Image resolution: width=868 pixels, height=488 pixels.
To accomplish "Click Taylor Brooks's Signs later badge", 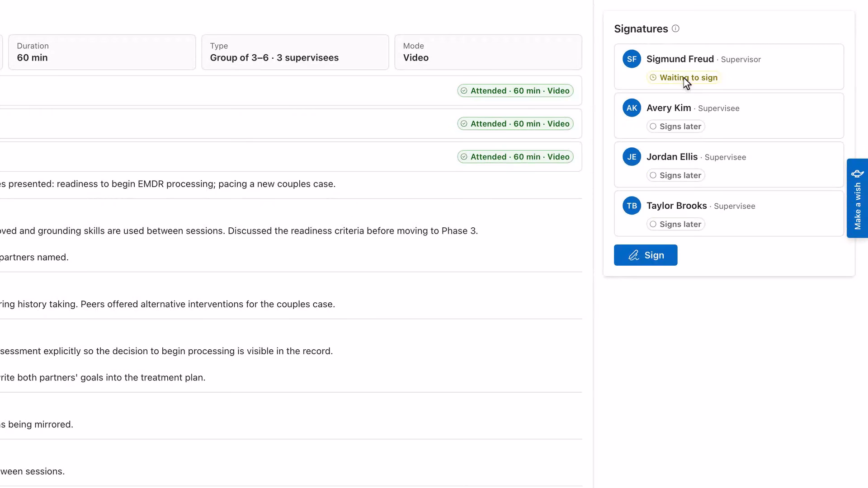I will click(676, 224).
